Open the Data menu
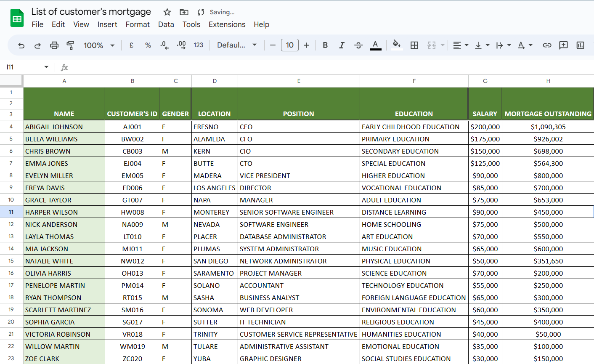This screenshot has width=594, height=364. pyautogui.click(x=166, y=24)
